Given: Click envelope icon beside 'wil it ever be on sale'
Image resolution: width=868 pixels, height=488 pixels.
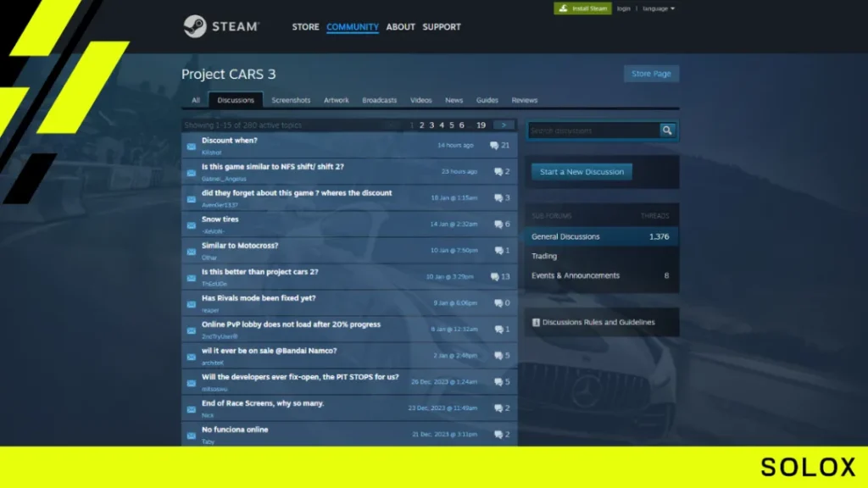Looking at the screenshot, I should (191, 357).
